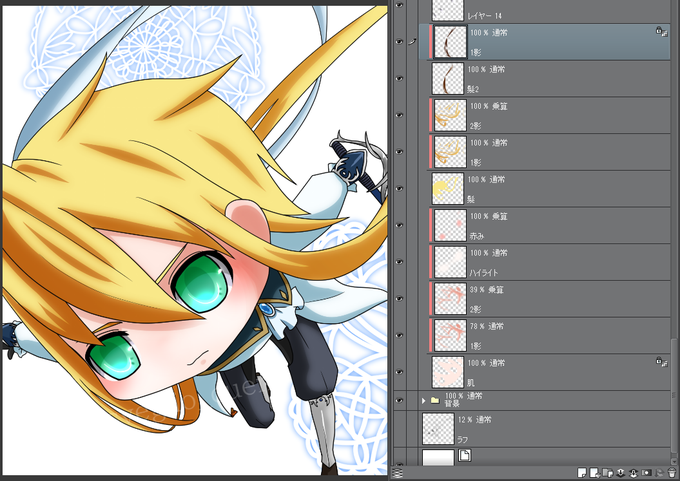Click the ラフ layer thumbnail
This screenshot has width=680, height=481.
(438, 429)
